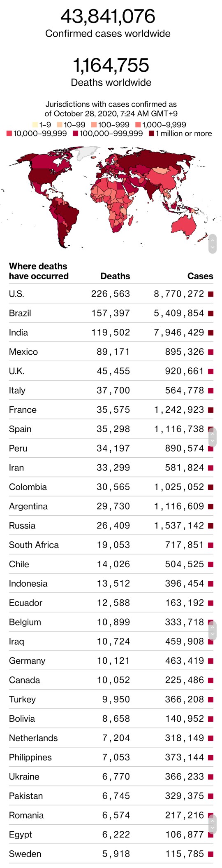This screenshot has height=868, width=222.
Task: Select the India row in the table
Action: [111, 332]
